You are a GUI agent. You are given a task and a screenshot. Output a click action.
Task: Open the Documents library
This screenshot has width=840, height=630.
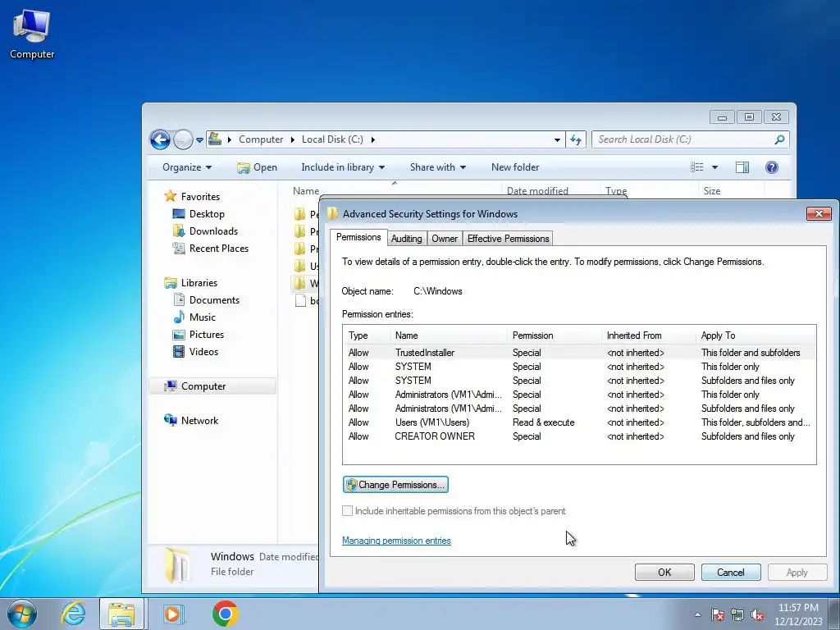click(x=206, y=300)
